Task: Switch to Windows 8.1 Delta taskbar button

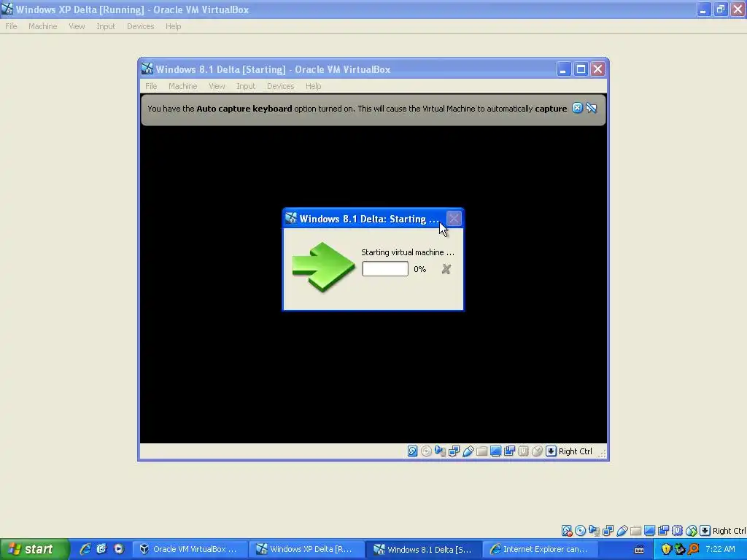Action: point(424,549)
